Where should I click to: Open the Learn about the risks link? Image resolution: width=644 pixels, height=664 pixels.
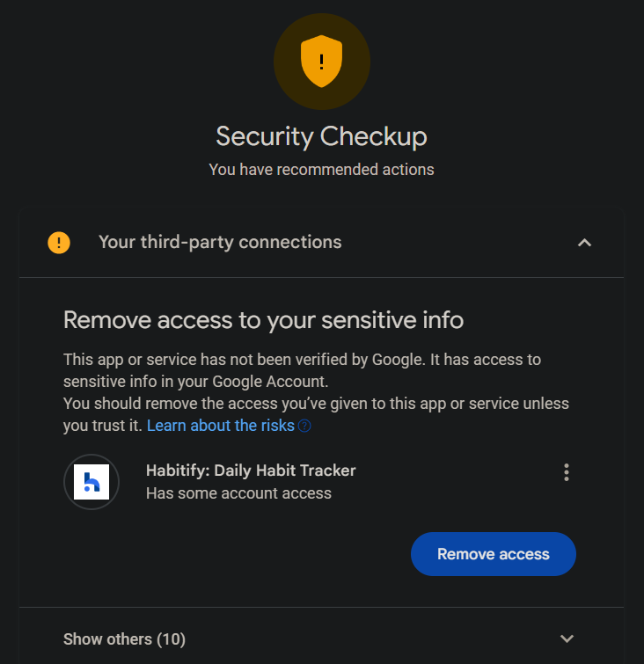coord(220,426)
